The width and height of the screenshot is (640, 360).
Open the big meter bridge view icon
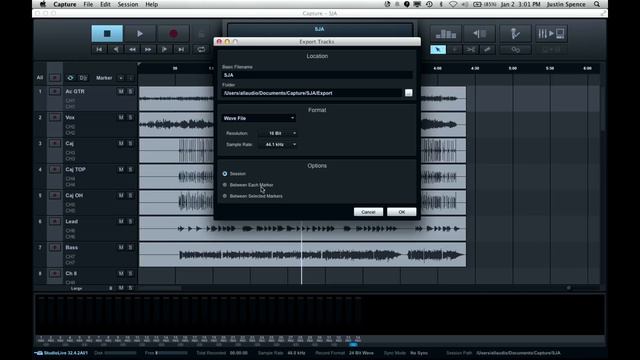pos(446,33)
